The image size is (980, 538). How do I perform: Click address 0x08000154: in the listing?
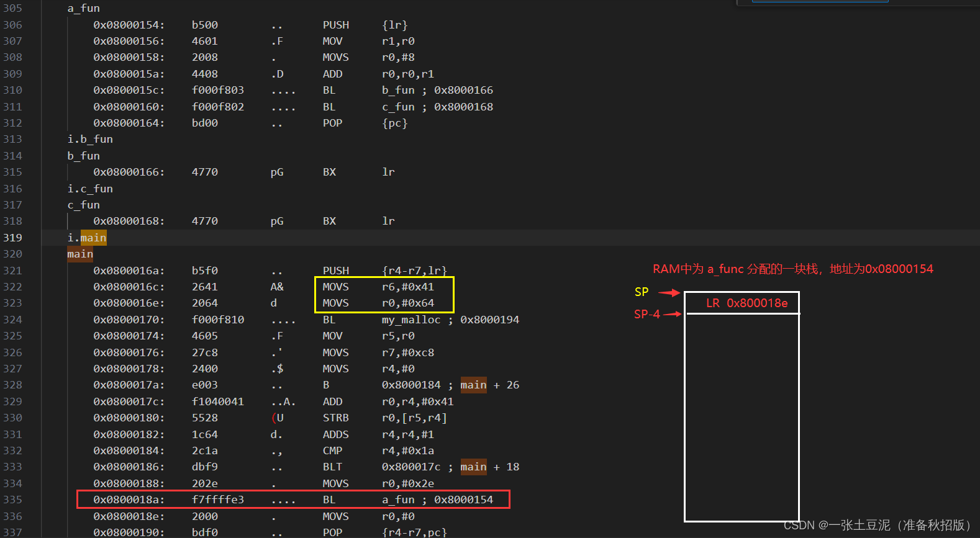pyautogui.click(x=129, y=25)
